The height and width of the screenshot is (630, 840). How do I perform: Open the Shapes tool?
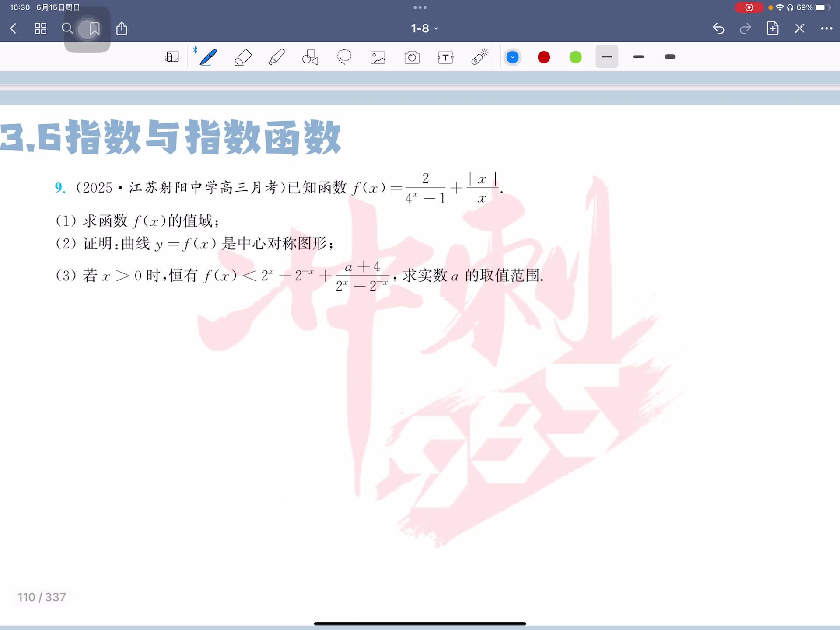tap(310, 57)
